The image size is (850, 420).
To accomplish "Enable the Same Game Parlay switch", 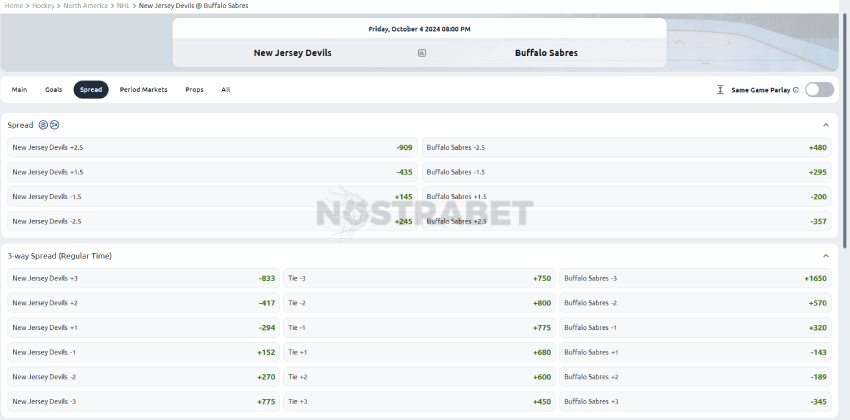I will [819, 90].
